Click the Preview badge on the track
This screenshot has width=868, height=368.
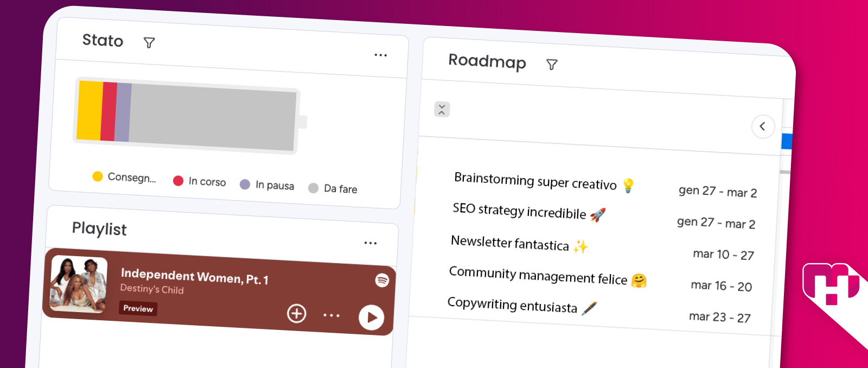pyautogui.click(x=138, y=308)
